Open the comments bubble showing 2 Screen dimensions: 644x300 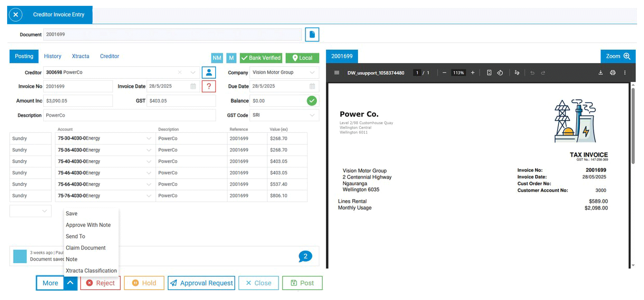[x=305, y=256]
